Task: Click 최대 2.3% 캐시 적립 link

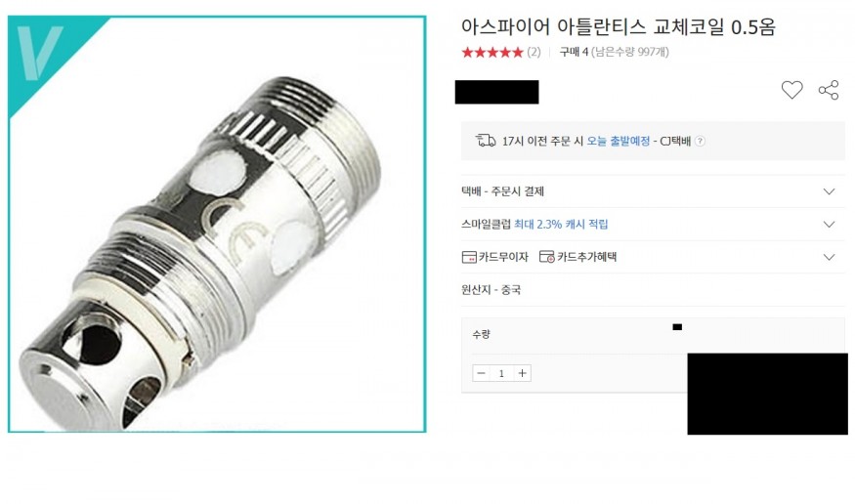Action: pyautogui.click(x=561, y=224)
